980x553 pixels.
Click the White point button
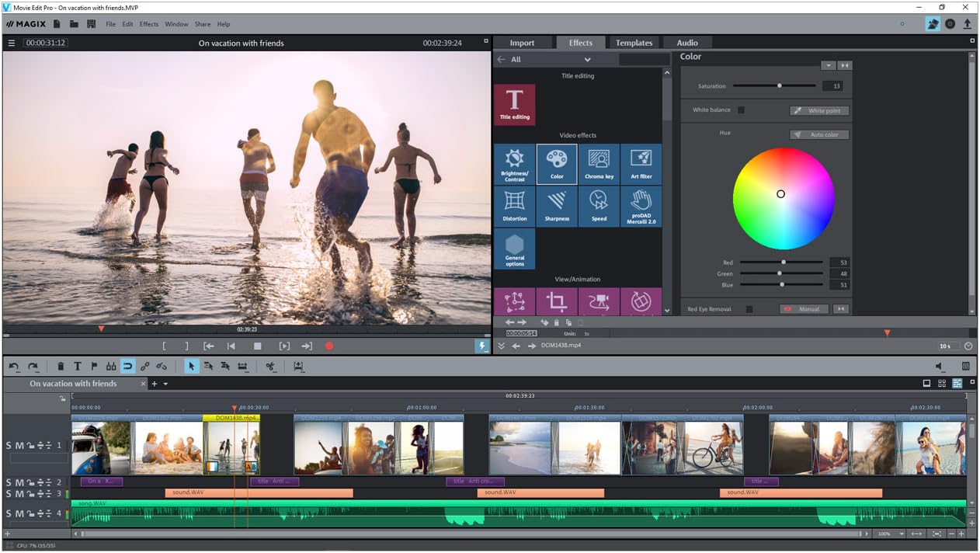(x=819, y=110)
